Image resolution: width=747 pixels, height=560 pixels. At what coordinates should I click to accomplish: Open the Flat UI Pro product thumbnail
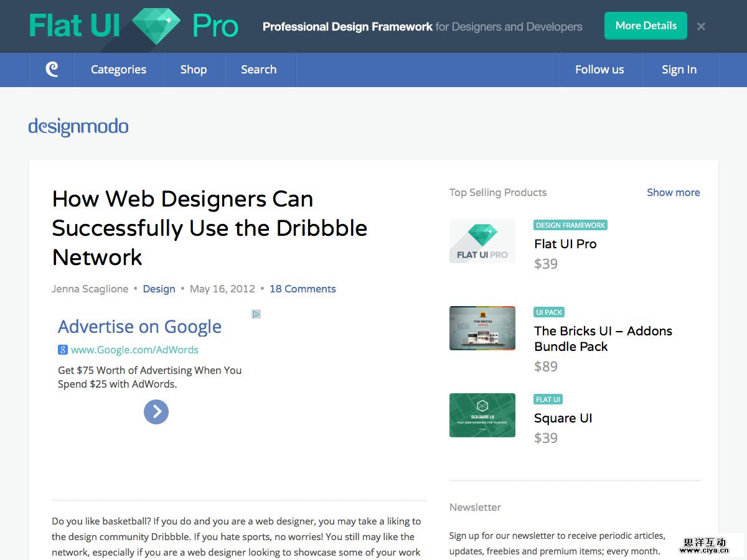pos(482,241)
